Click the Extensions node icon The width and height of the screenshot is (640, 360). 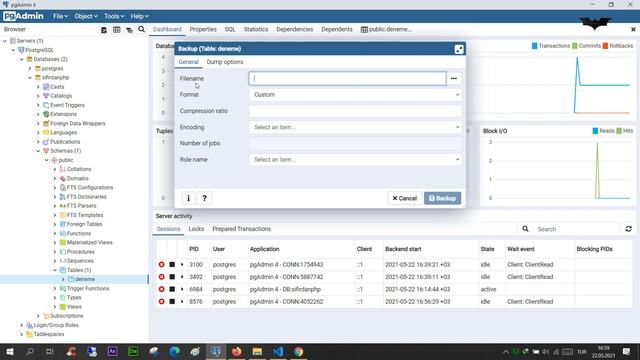pos(46,114)
